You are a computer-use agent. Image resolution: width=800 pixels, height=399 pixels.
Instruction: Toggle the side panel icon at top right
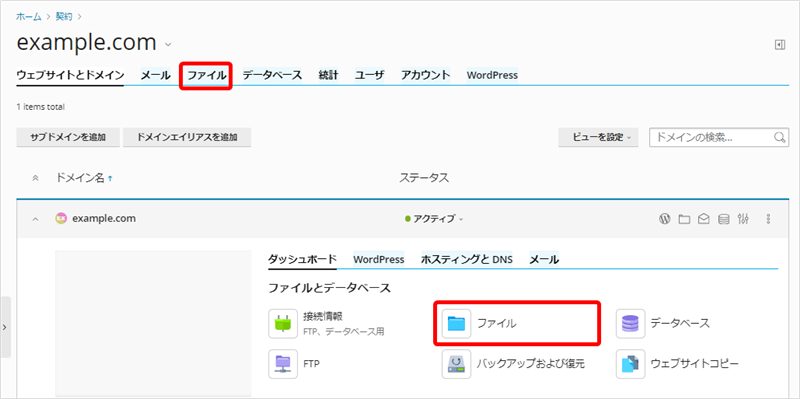[779, 45]
